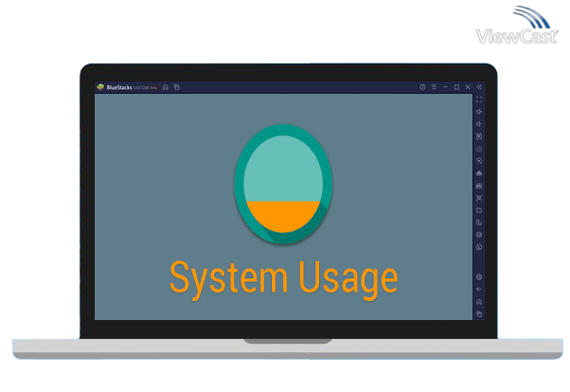Click the home icon in the title bar
Screen dimensions: 570x392
166,87
